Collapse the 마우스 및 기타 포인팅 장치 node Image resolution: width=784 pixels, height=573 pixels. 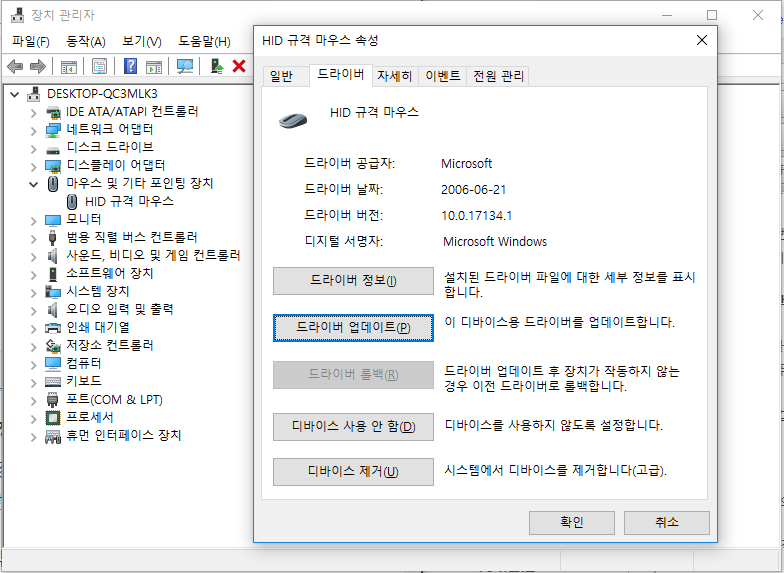point(34,184)
